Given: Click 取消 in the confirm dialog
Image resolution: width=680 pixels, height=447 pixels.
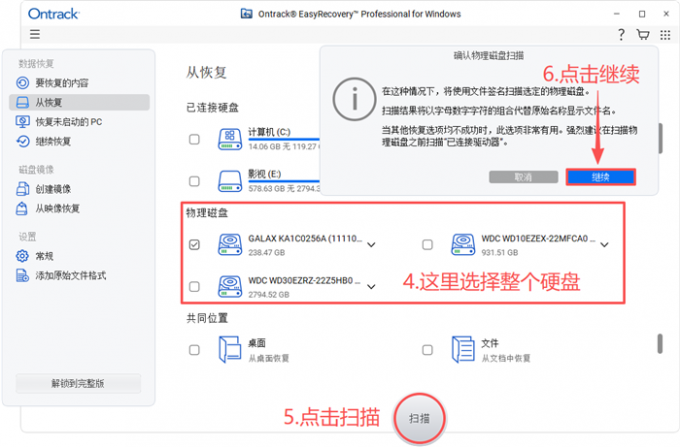Looking at the screenshot, I should [x=523, y=177].
